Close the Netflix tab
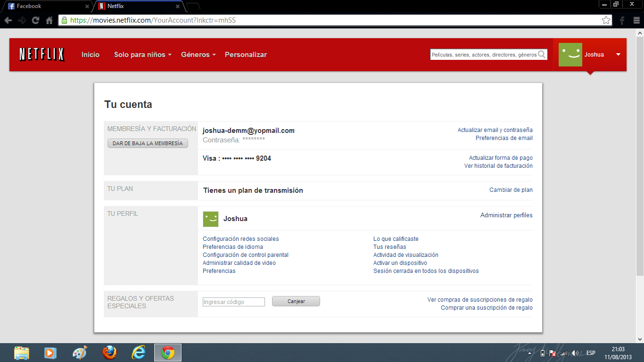Image resolution: width=644 pixels, height=362 pixels. tap(178, 7)
